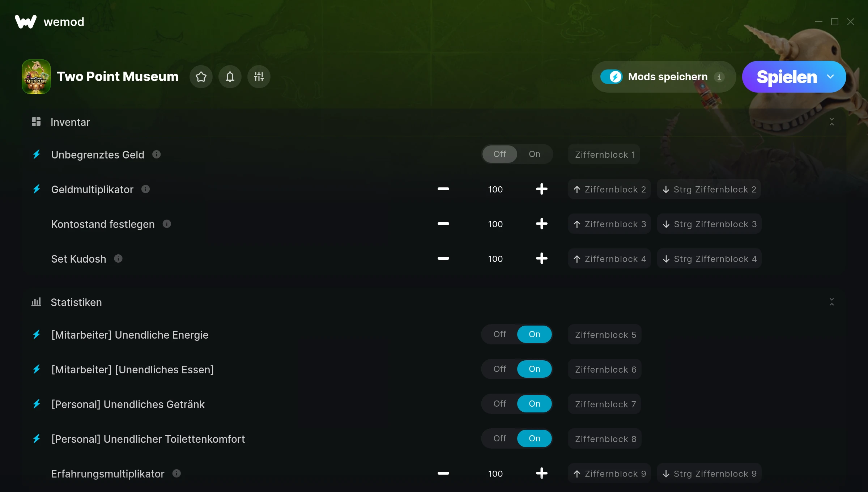Edit the Geldmultiplikator value field

coord(495,189)
